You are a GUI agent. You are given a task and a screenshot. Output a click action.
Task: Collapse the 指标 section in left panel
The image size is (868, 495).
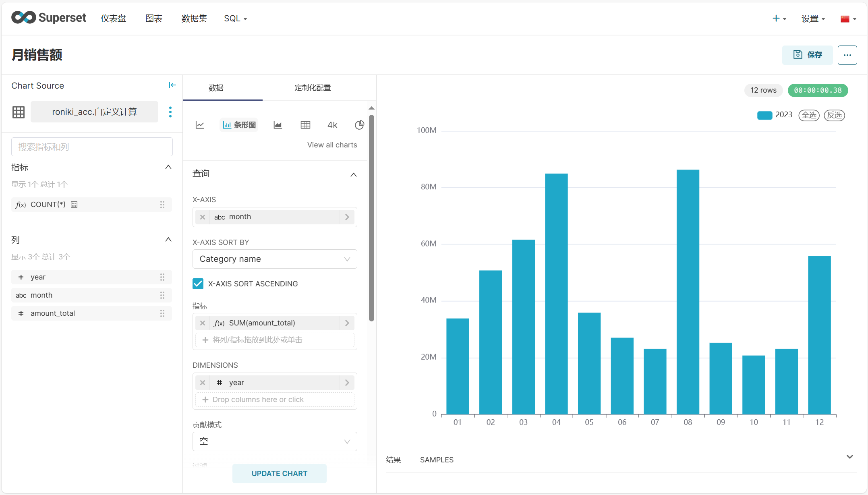point(168,167)
